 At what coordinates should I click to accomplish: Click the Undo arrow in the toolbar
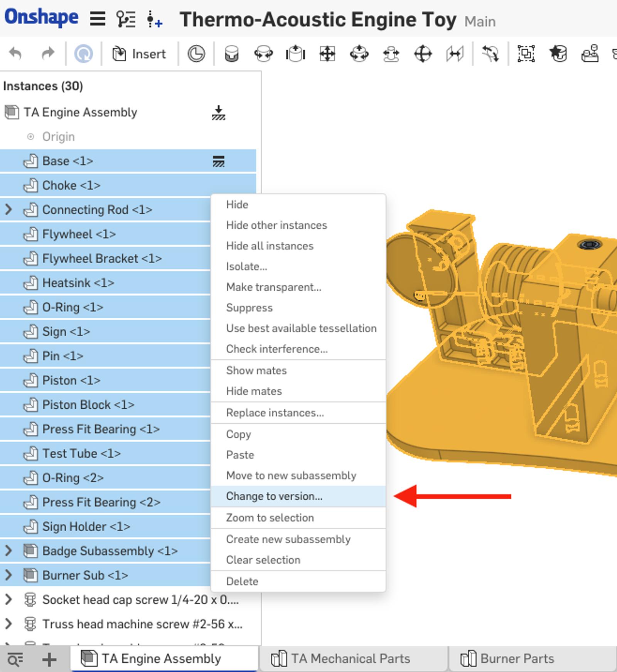coord(15,54)
